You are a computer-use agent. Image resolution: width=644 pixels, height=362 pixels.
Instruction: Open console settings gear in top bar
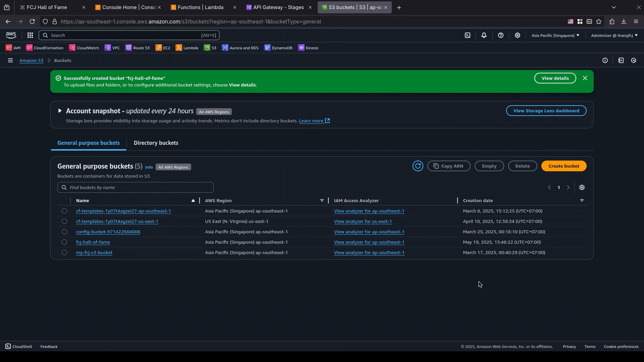pyautogui.click(x=518, y=35)
